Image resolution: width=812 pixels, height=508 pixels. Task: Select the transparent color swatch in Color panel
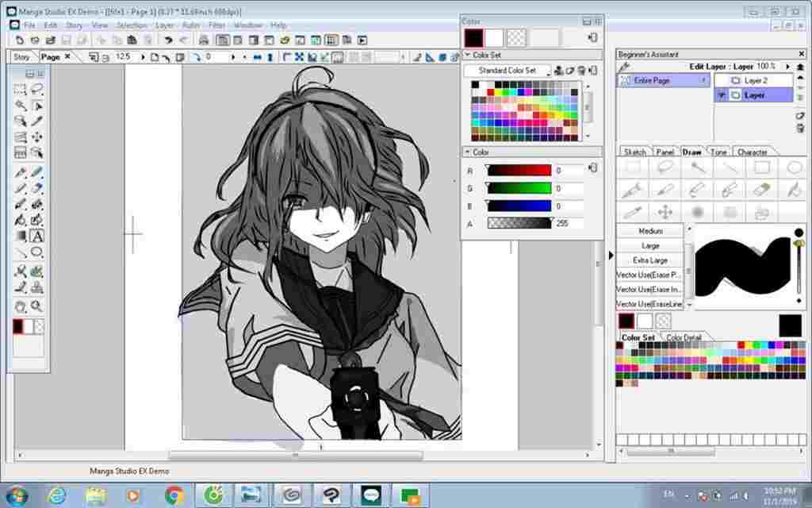click(516, 37)
